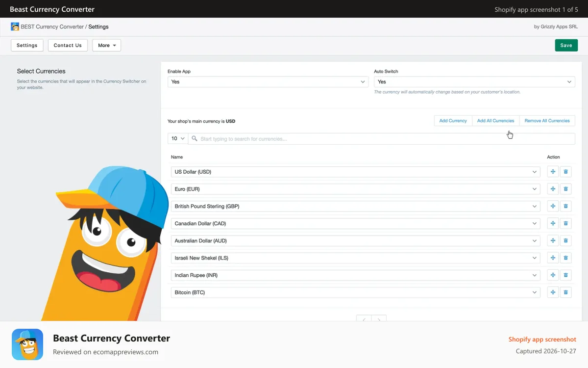Screen dimensions: 588x368
Task: Save the currency settings
Action: tap(566, 45)
